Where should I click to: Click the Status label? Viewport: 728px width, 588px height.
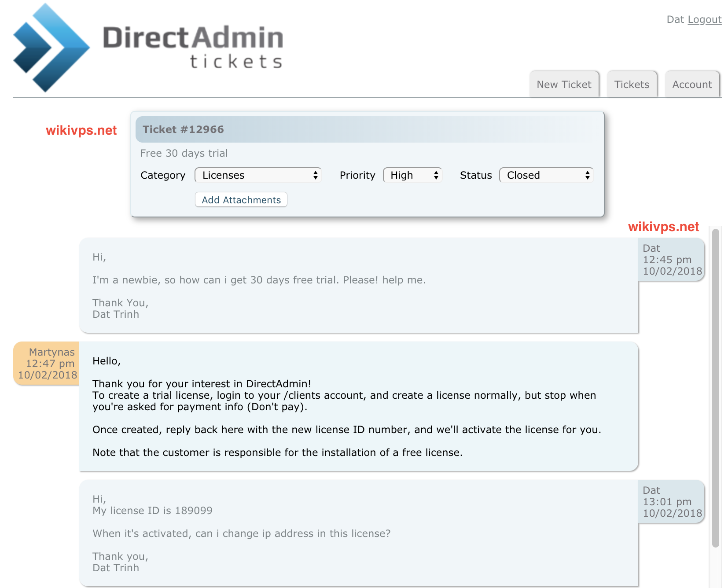[476, 175]
